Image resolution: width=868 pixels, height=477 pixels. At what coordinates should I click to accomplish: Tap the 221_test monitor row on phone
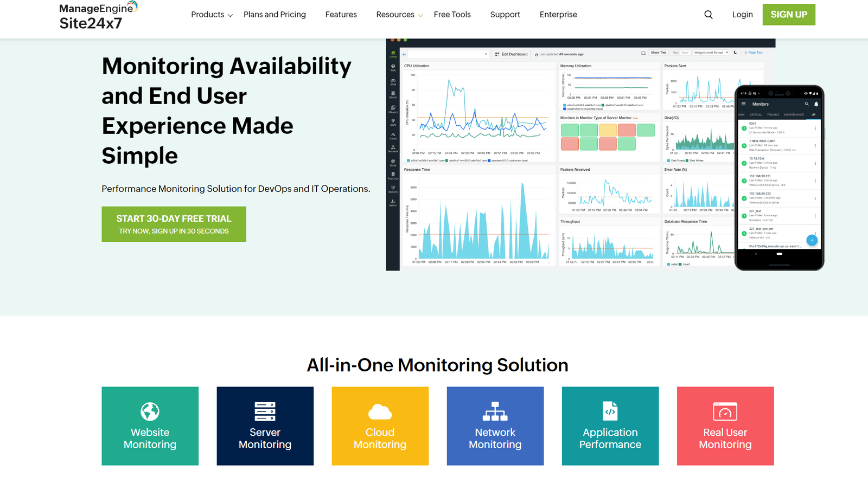pyautogui.click(x=779, y=216)
